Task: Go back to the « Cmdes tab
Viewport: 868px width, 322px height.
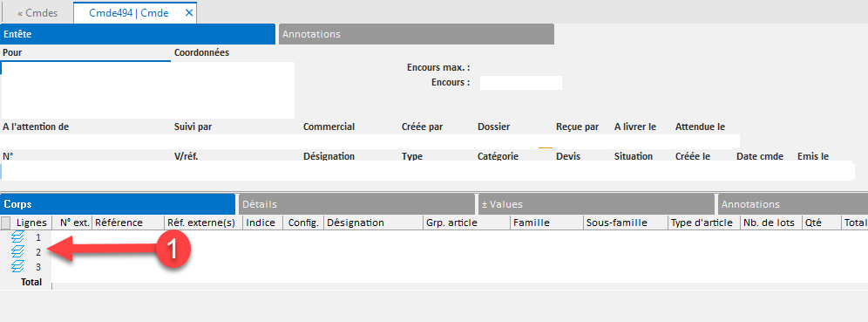Action: (37, 13)
